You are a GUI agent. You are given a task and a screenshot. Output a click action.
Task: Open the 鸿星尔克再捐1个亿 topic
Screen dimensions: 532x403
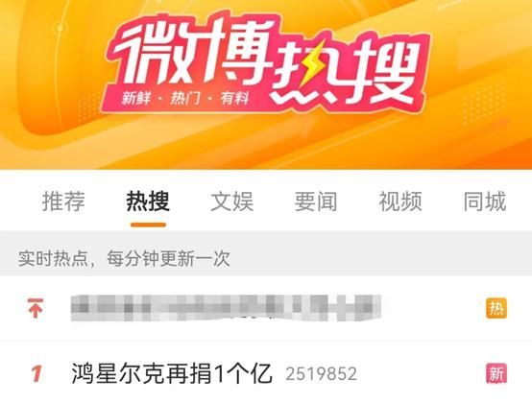click(172, 373)
